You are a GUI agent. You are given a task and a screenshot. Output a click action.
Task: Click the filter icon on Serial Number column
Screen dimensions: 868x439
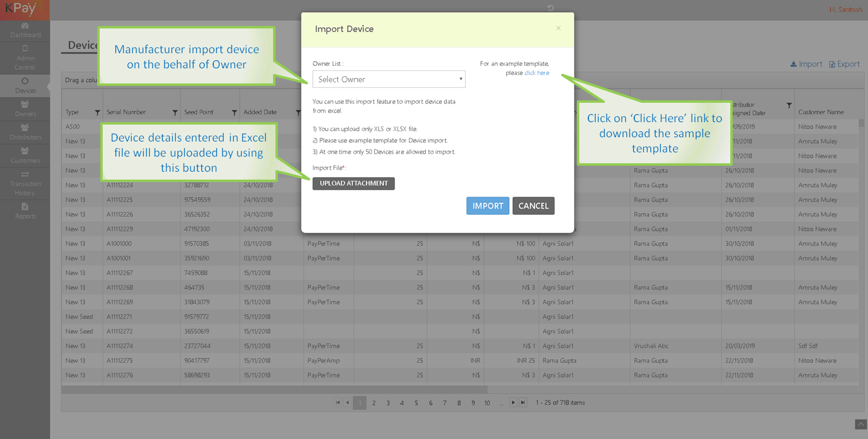[175, 112]
